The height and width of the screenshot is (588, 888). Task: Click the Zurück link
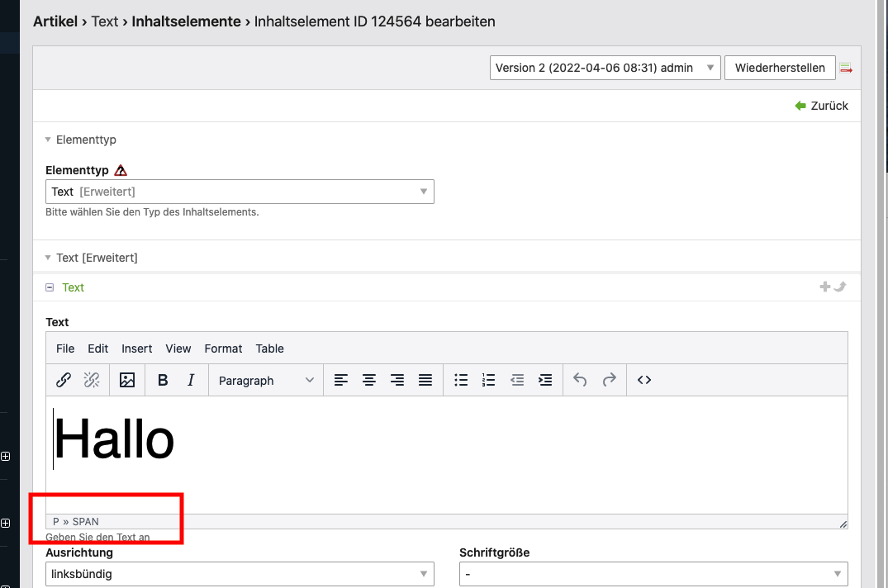pyautogui.click(x=821, y=106)
